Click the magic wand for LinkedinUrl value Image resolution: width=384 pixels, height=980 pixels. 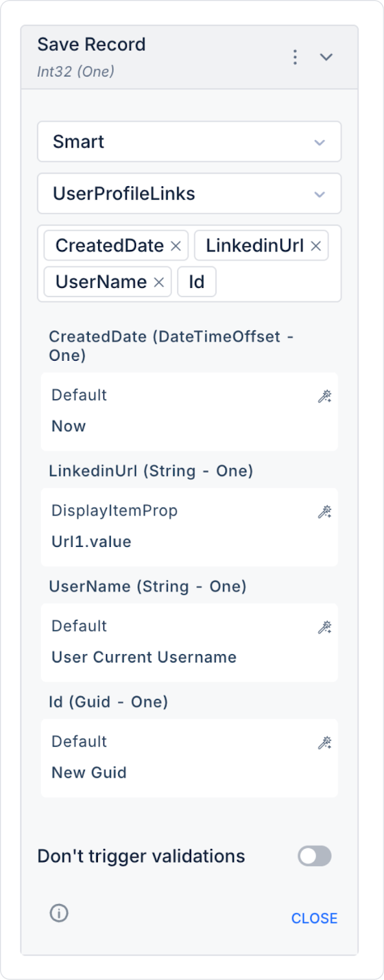click(325, 511)
